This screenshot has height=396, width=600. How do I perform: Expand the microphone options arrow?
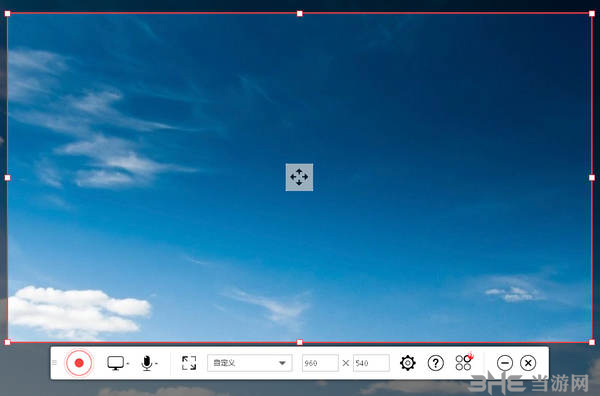[156, 363]
